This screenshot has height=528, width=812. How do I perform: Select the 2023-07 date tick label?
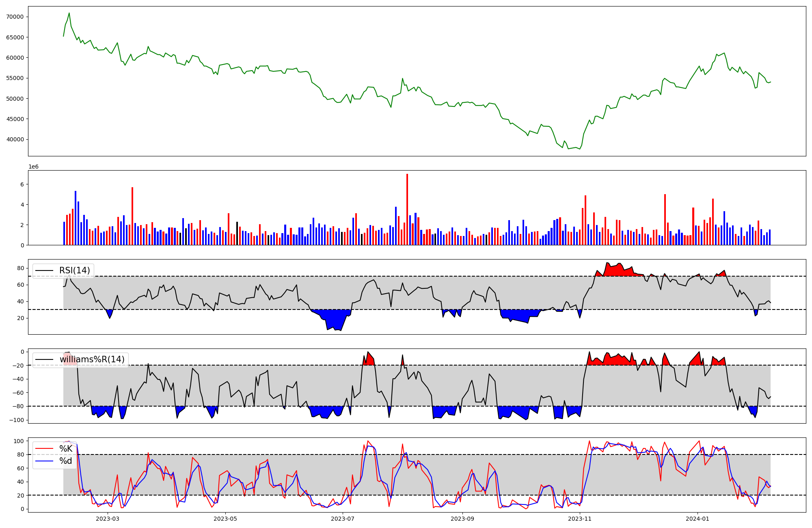(x=343, y=519)
